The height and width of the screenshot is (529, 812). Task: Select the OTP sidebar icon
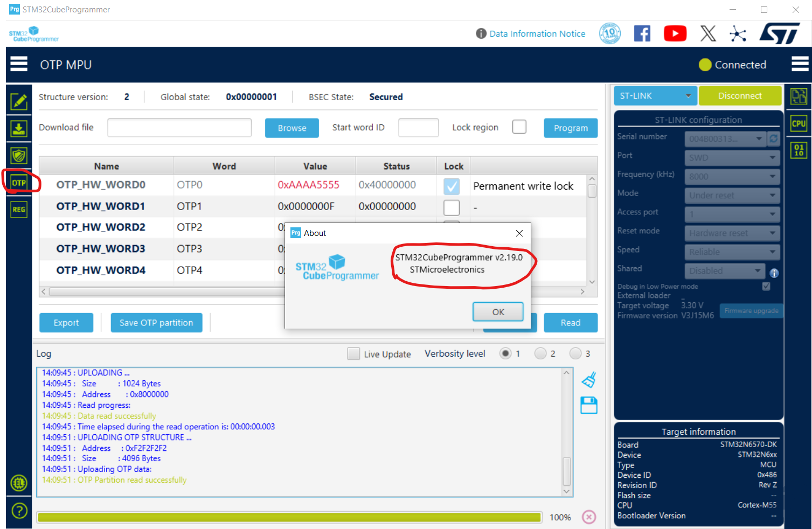19,183
